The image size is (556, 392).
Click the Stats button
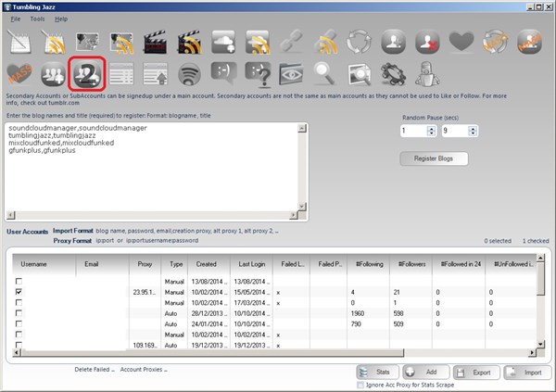(378, 373)
